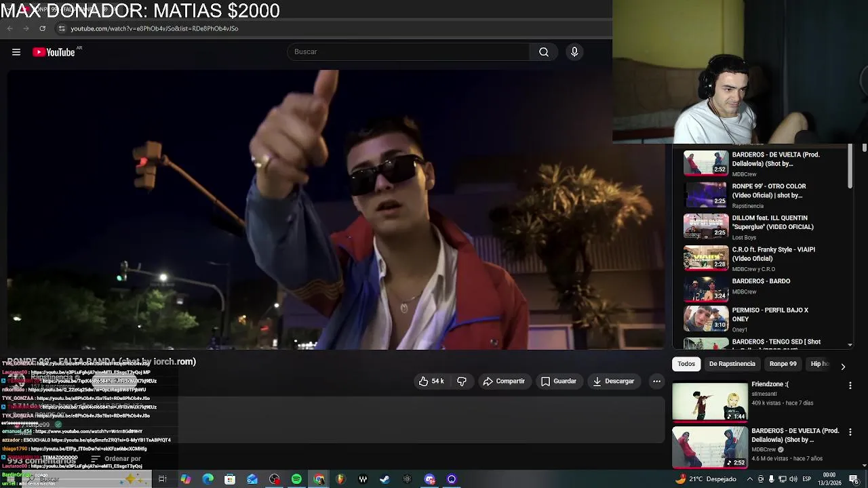The image size is (868, 488).
Task: Save video with Guardar button
Action: 559,382
